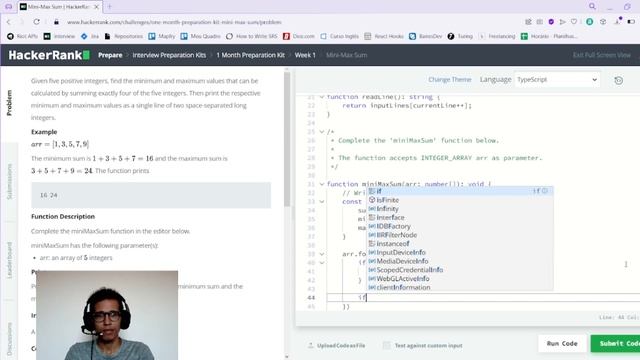Open a new browser tab with plus

click(x=109, y=7)
